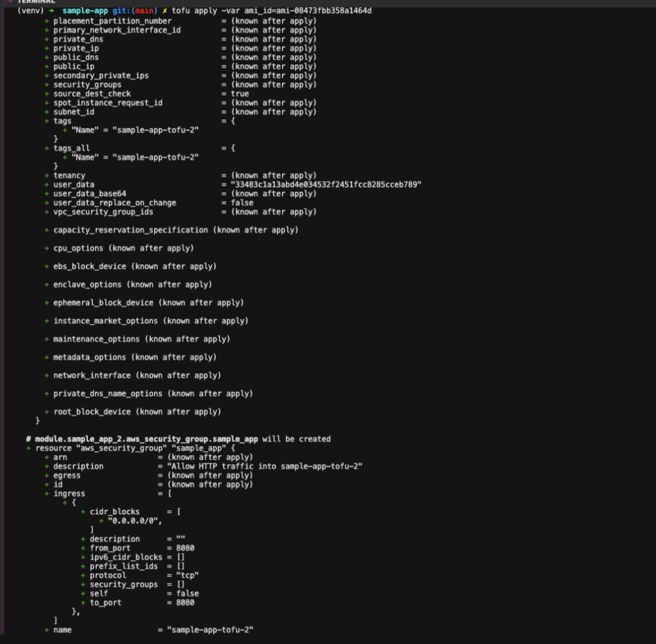
Task: Collapse the TERMINAL panel header chevron
Action: pyautogui.click(x=10, y=1)
